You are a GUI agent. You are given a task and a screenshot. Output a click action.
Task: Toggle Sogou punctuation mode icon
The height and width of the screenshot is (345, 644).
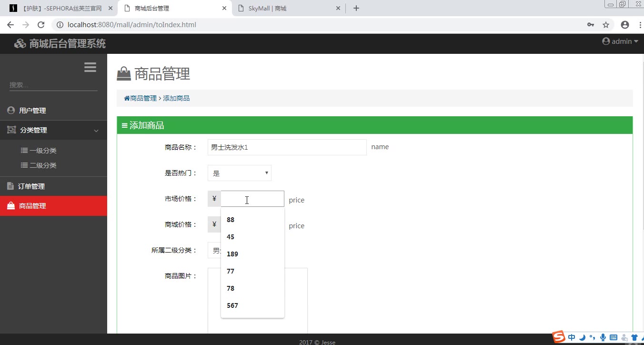[592, 337]
